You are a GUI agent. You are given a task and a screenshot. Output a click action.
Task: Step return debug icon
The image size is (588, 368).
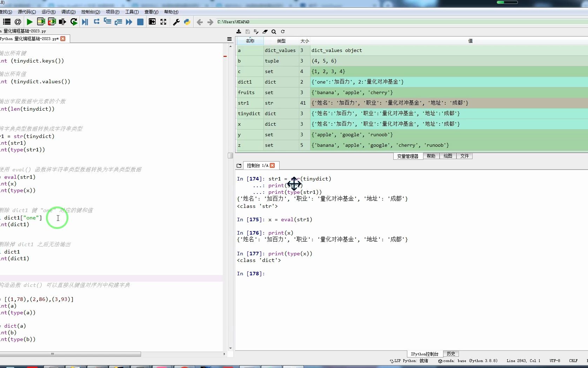pyautogui.click(x=118, y=22)
